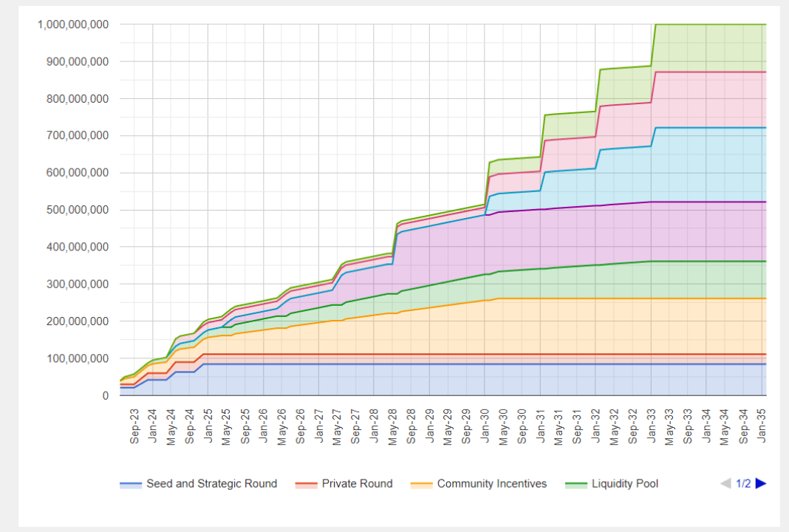
Task: Select the Private Round legend label
Action: point(357,484)
